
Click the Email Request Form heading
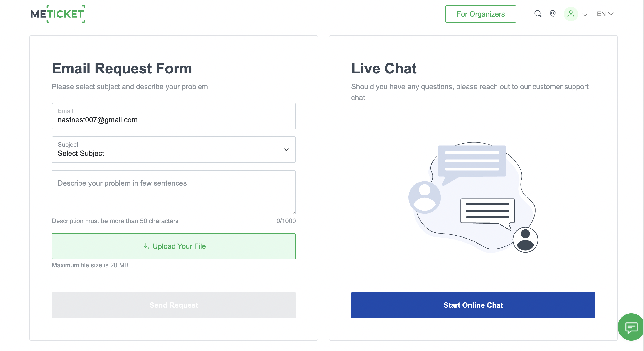tap(122, 68)
